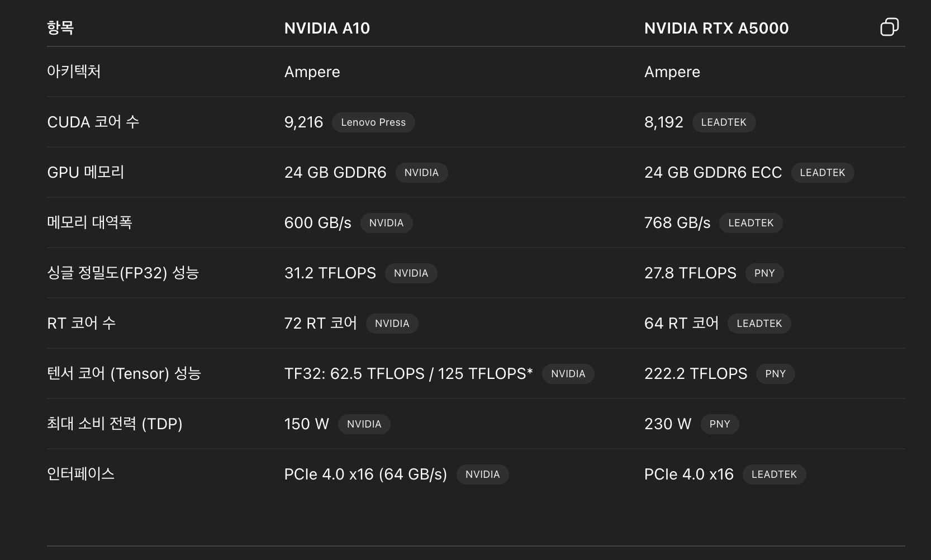Click PNY badge next to 27.8 TFLOPS
Image resolution: width=931 pixels, height=560 pixels.
click(x=764, y=273)
